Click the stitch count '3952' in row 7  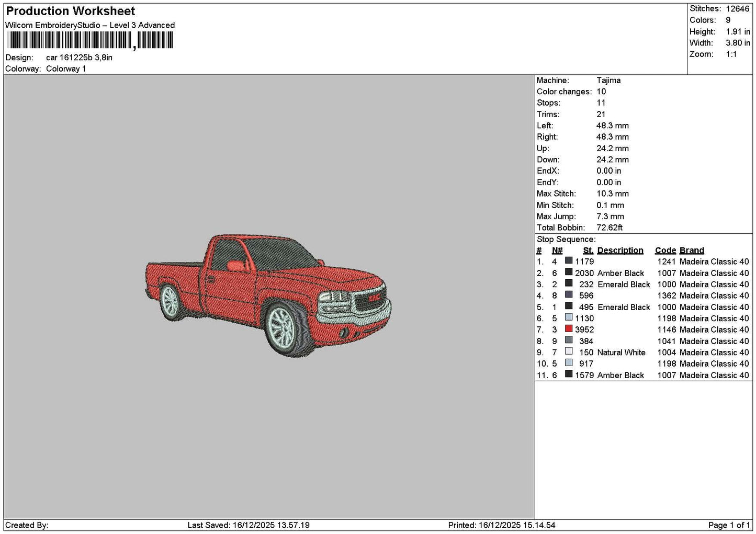click(x=584, y=330)
